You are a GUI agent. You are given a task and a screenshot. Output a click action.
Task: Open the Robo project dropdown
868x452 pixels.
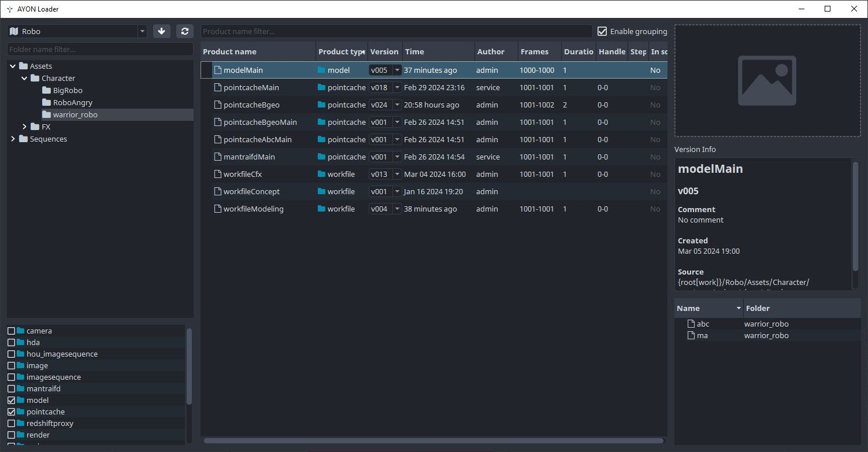[77, 31]
